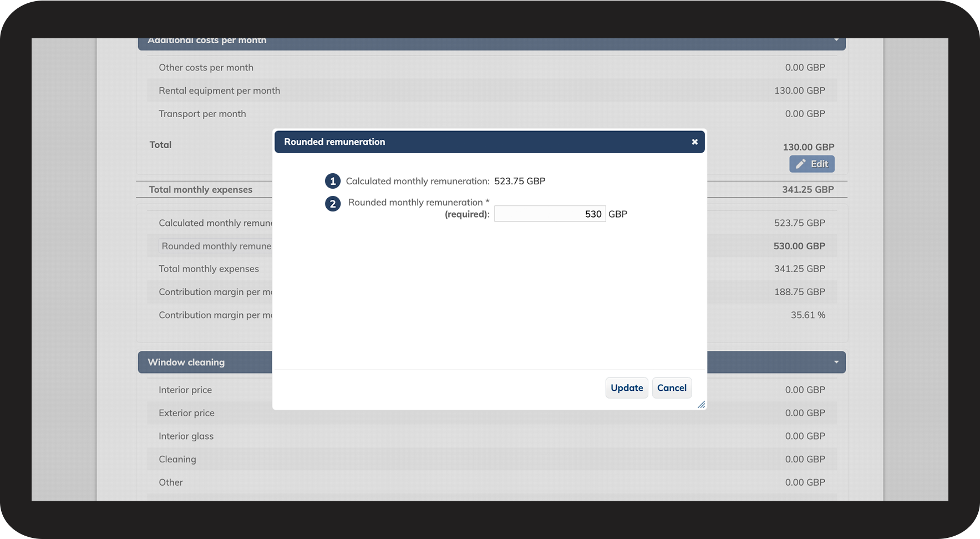Click the Edit button under Total

pyautogui.click(x=812, y=164)
